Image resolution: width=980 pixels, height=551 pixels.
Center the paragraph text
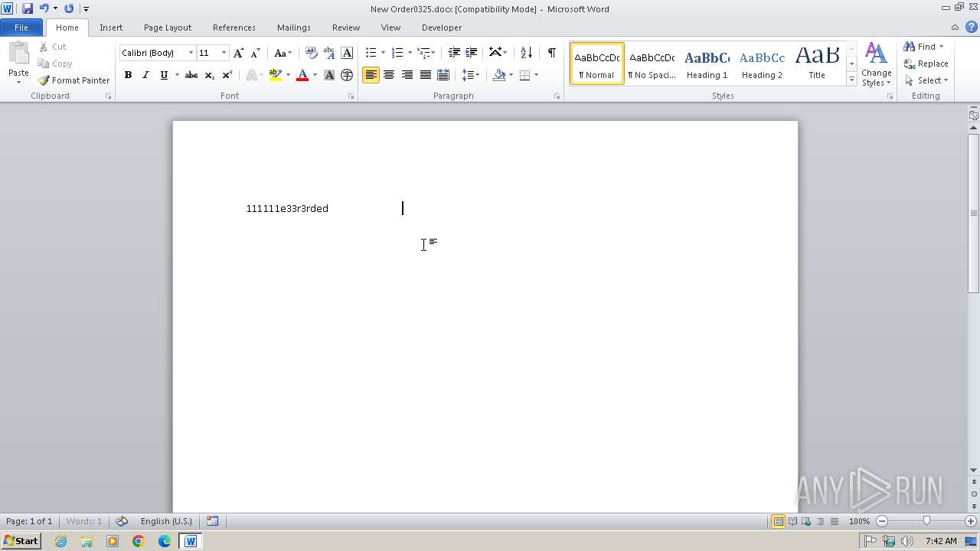tap(389, 75)
